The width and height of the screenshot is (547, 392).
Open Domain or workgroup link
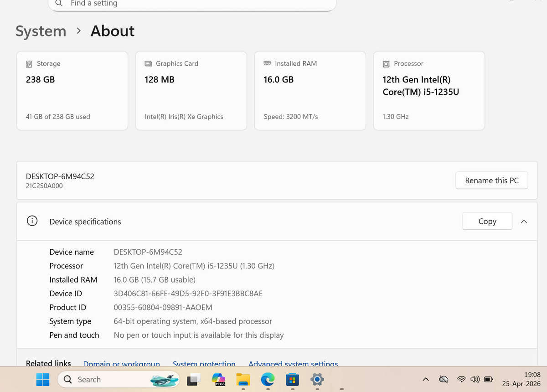(x=121, y=363)
